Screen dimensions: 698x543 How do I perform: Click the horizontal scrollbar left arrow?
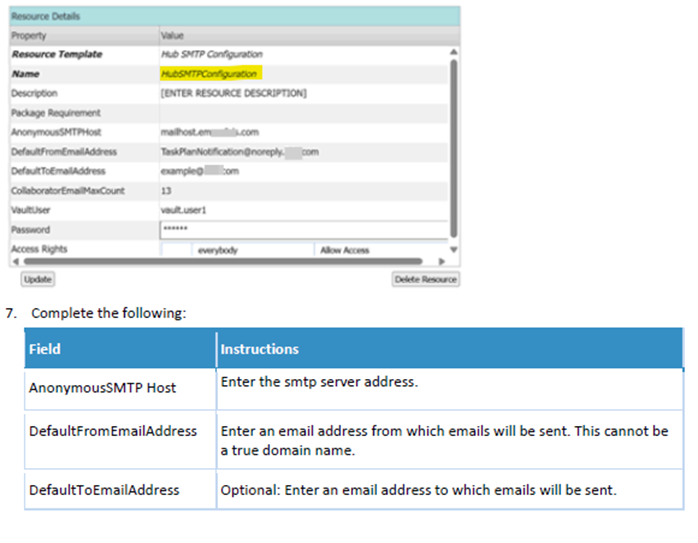pos(14,261)
